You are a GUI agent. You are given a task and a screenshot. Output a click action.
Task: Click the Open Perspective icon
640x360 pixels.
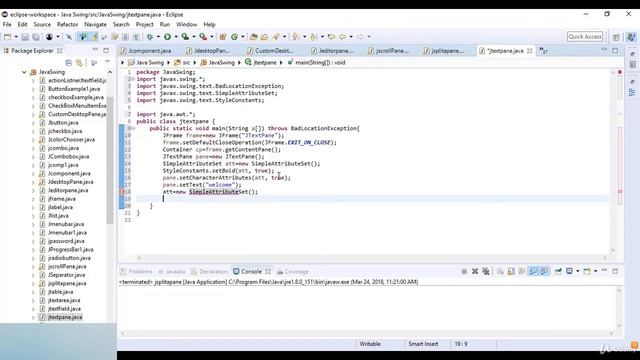coord(616,37)
